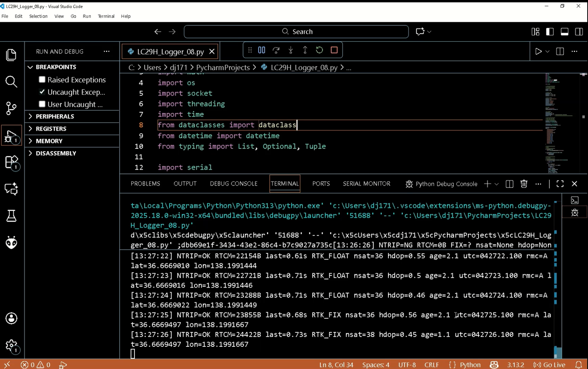The width and height of the screenshot is (588, 369).
Task: Restart the debugger
Action: tap(320, 50)
